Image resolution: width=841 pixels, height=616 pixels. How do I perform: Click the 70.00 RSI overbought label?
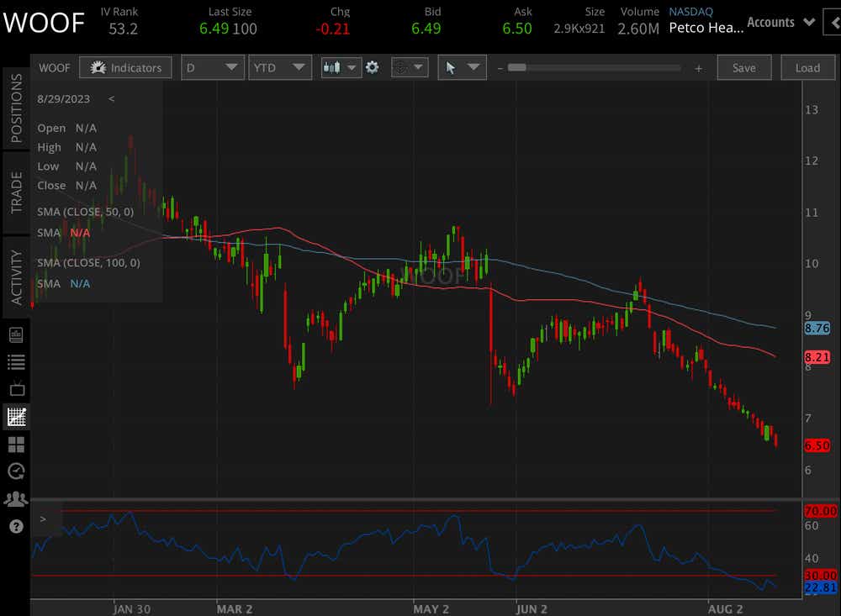click(820, 511)
